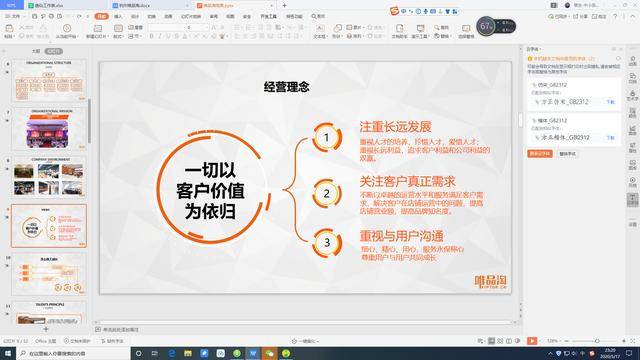Click the help question mark icon
The image size is (640, 360).
pos(615,16)
